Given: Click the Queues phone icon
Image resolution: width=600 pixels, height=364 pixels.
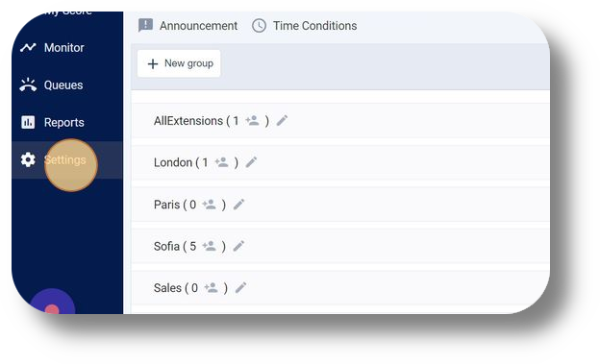Looking at the screenshot, I should point(28,85).
